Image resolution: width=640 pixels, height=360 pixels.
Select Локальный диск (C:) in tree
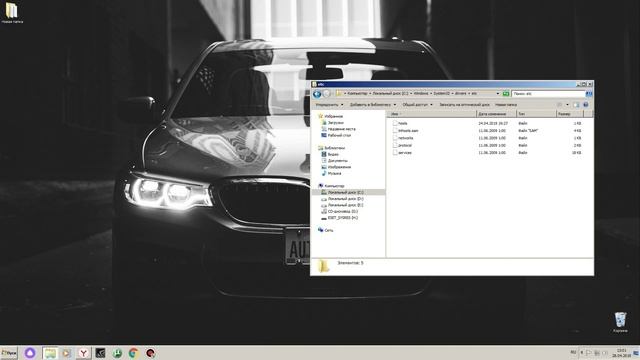[342, 192]
